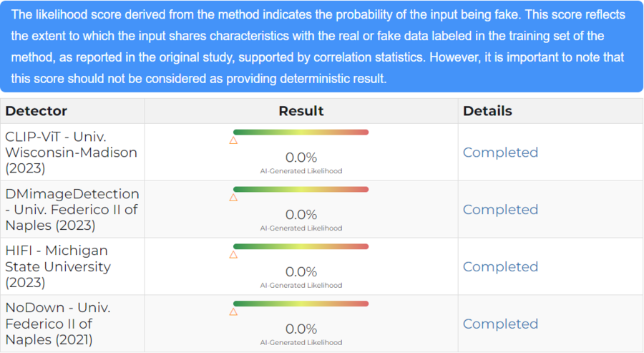Open Completed details for DMimageDetection detector

(500, 210)
